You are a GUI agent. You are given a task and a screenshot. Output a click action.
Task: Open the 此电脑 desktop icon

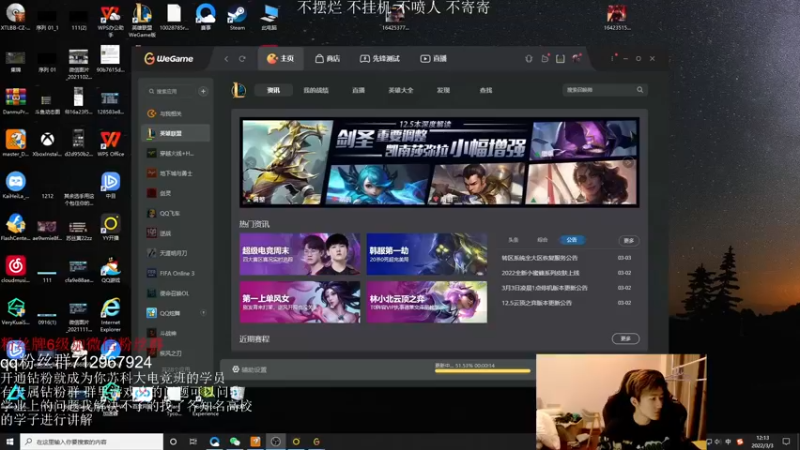pyautogui.click(x=269, y=17)
